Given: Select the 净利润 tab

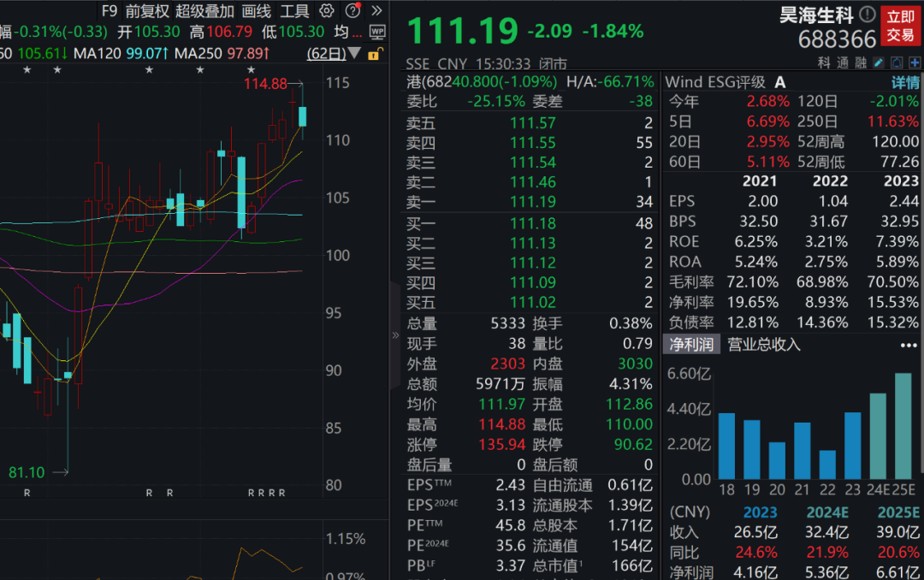Looking at the screenshot, I should (690, 345).
